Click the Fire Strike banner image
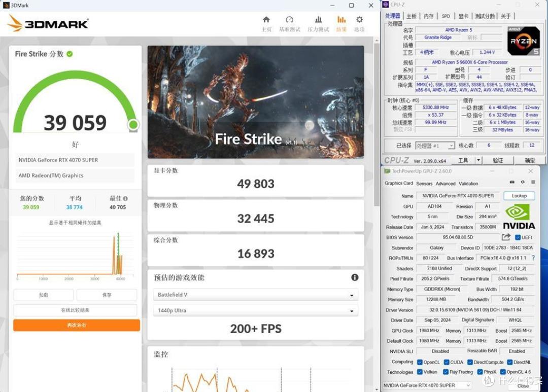548x392 pixels. tap(255, 102)
